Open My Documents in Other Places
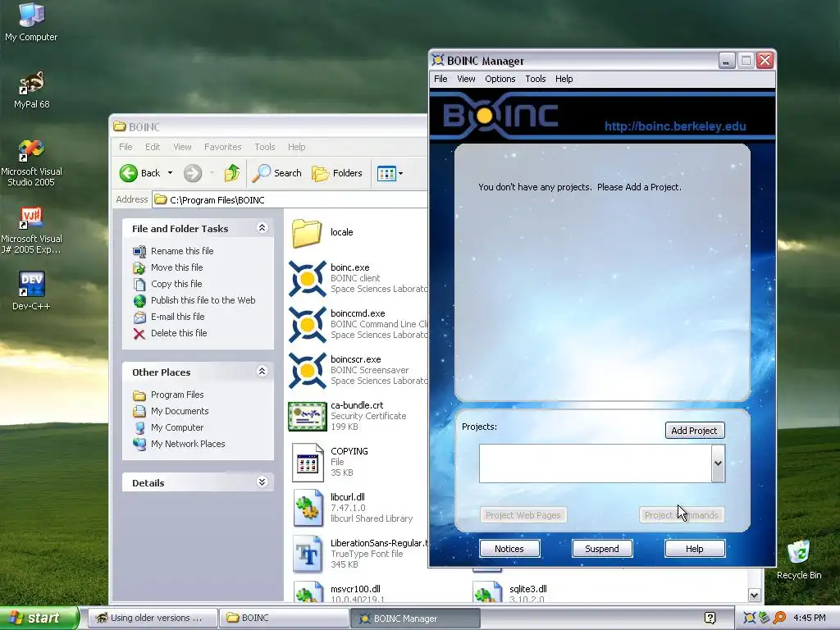 (x=180, y=411)
